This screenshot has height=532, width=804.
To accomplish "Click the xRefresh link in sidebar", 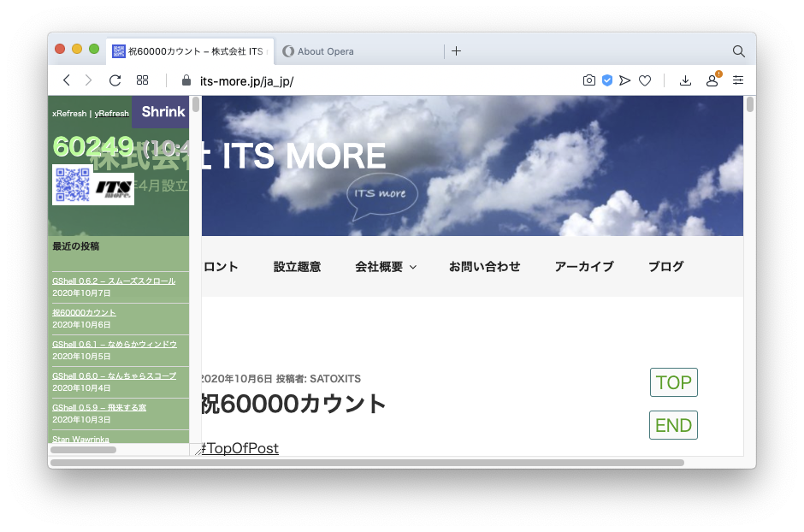I will 68,114.
